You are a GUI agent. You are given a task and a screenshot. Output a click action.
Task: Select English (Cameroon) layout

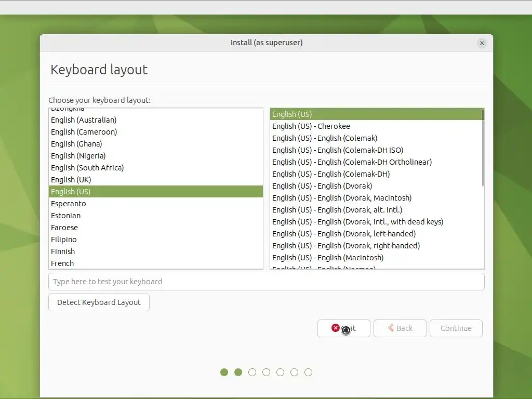click(156, 131)
